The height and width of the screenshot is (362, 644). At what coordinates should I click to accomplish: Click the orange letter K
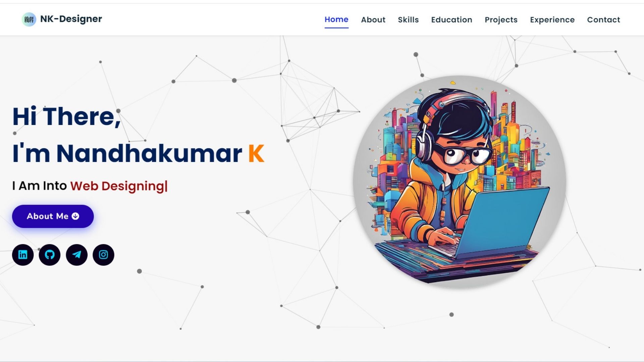pyautogui.click(x=256, y=154)
